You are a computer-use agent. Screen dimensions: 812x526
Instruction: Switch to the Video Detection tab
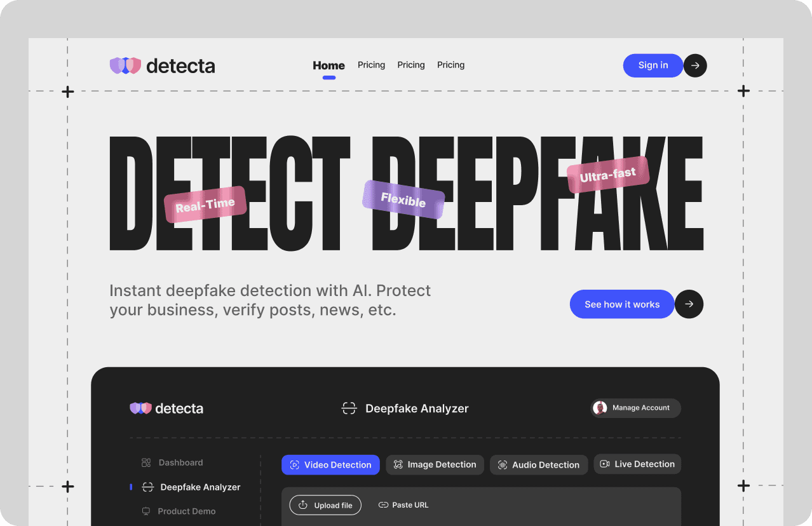[330, 465]
